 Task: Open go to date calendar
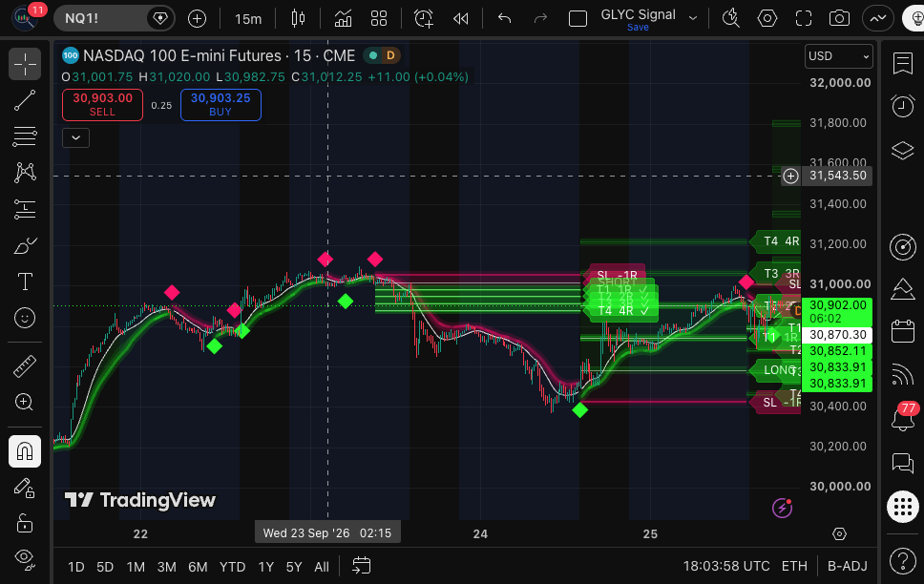(x=361, y=566)
